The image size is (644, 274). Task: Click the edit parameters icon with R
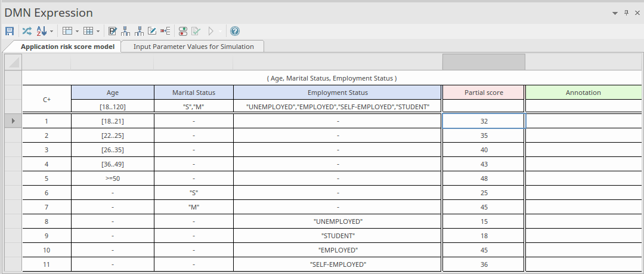click(x=113, y=30)
